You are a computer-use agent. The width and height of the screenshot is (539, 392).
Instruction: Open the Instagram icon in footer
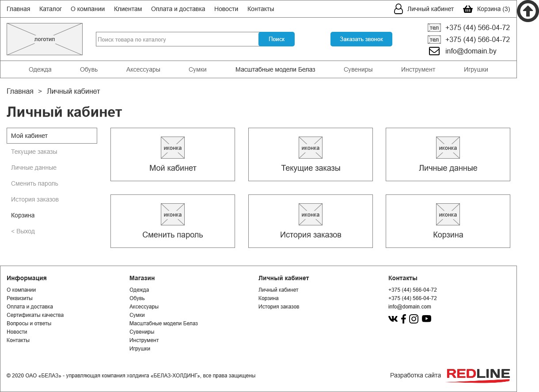pos(414,319)
